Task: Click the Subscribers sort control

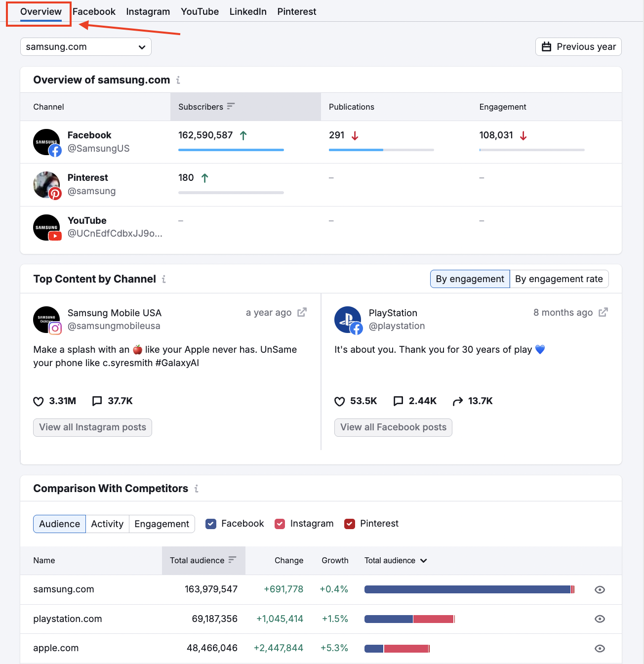Action: (230, 106)
